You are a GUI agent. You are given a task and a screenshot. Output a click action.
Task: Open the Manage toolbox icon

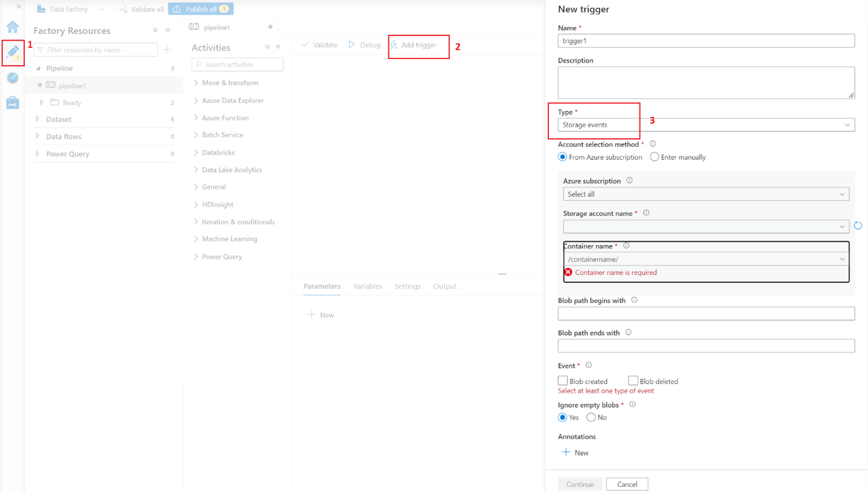12,102
